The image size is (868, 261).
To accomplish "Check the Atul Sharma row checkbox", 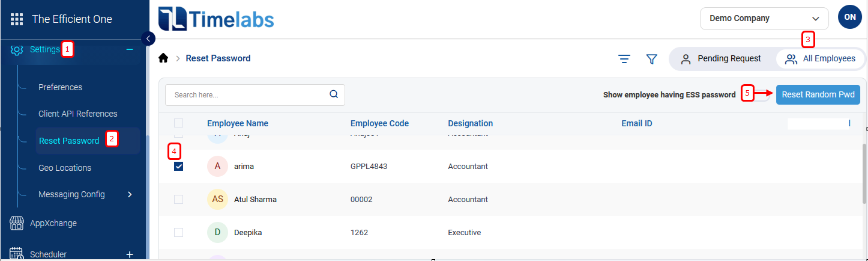I will [178, 199].
